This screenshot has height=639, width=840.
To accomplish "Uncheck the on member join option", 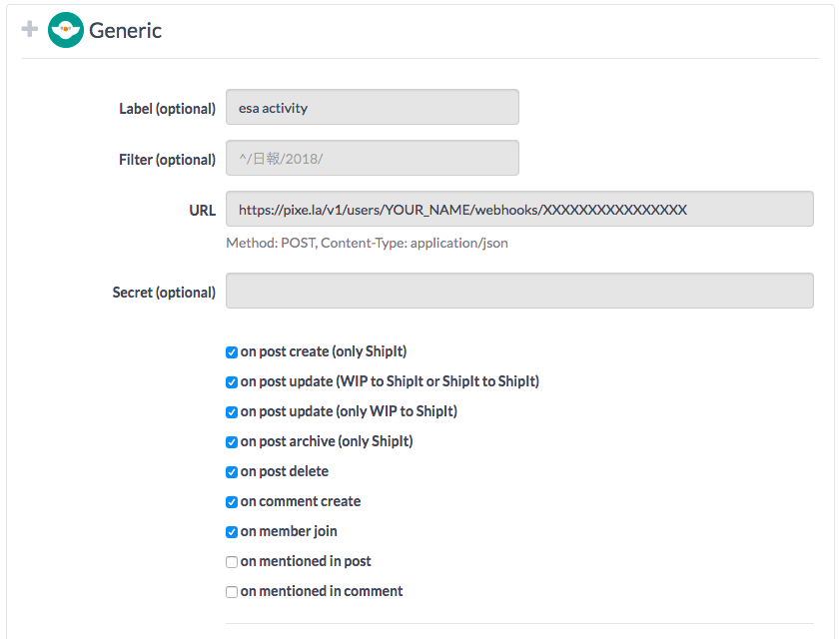I will pyautogui.click(x=232, y=532).
